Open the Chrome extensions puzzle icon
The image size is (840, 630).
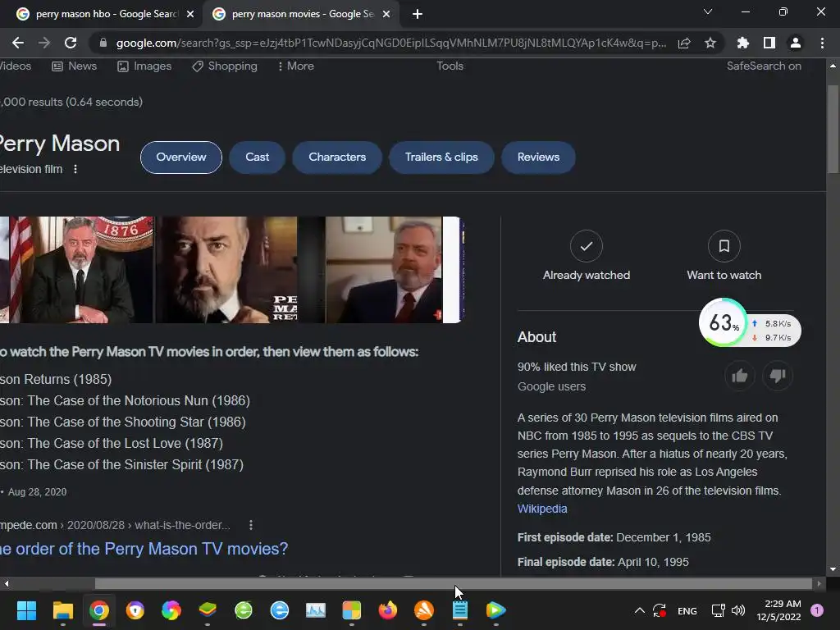coord(743,43)
